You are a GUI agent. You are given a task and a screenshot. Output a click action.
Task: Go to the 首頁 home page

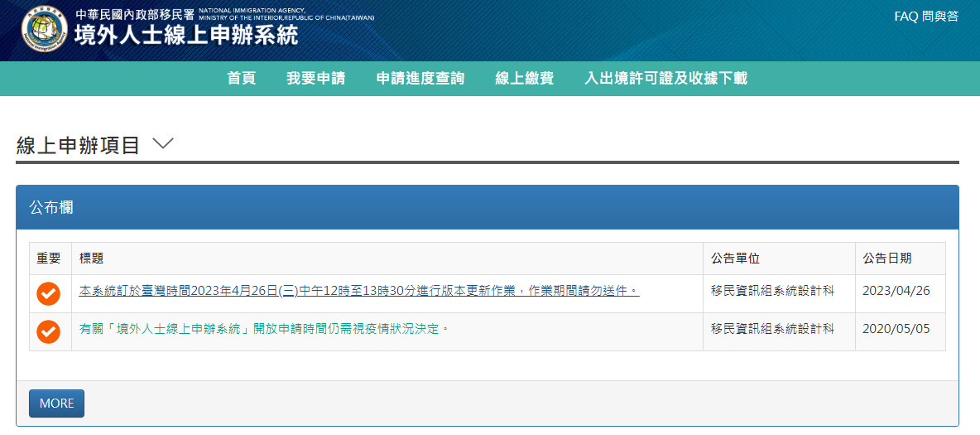click(x=241, y=79)
